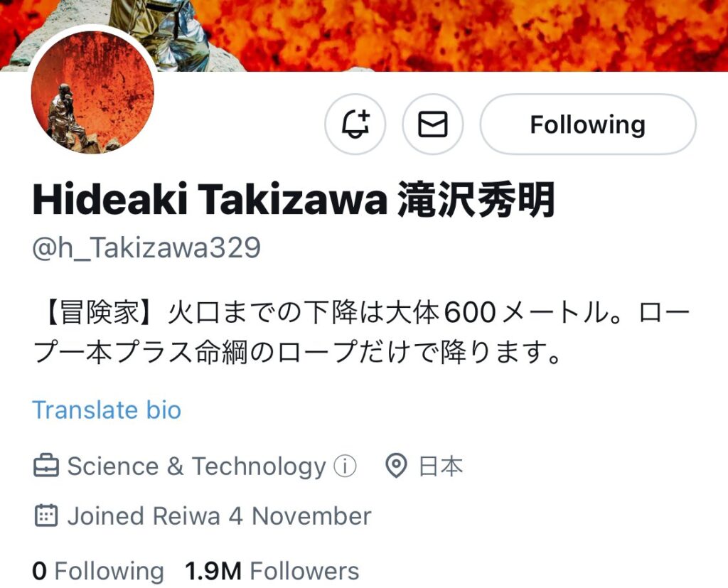
Task: Click Translate bio link
Action: click(x=107, y=410)
